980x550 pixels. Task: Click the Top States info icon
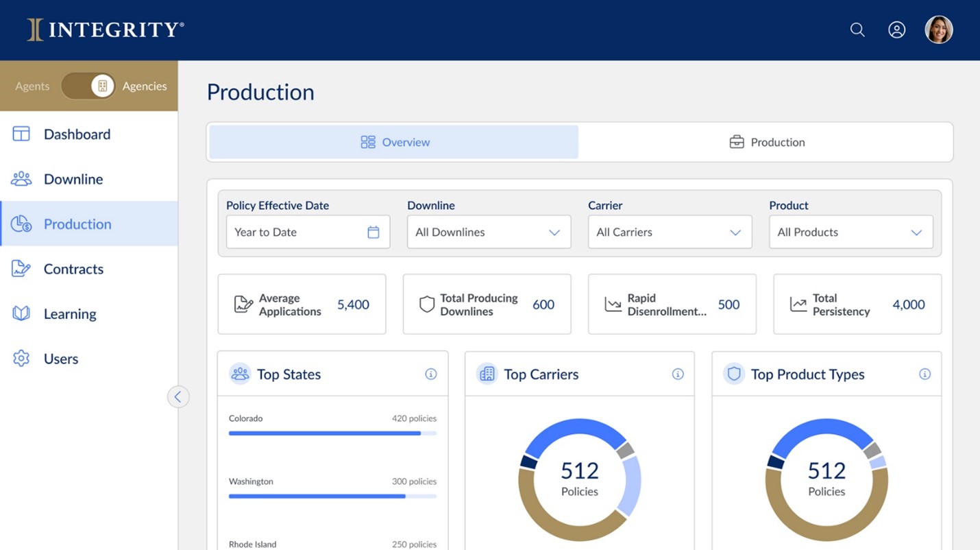[x=430, y=374]
